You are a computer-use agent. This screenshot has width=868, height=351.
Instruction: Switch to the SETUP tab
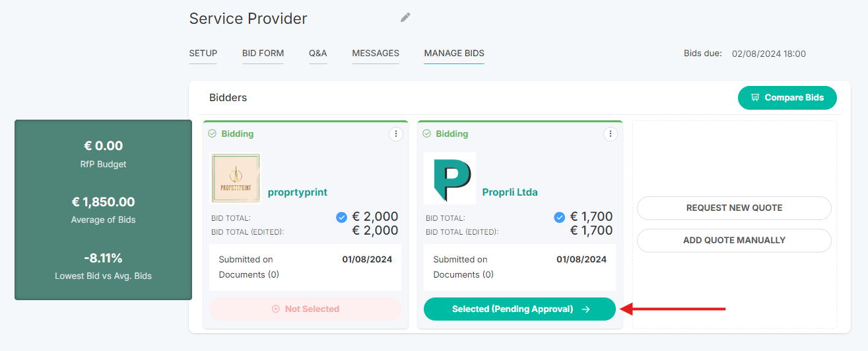pyautogui.click(x=203, y=54)
